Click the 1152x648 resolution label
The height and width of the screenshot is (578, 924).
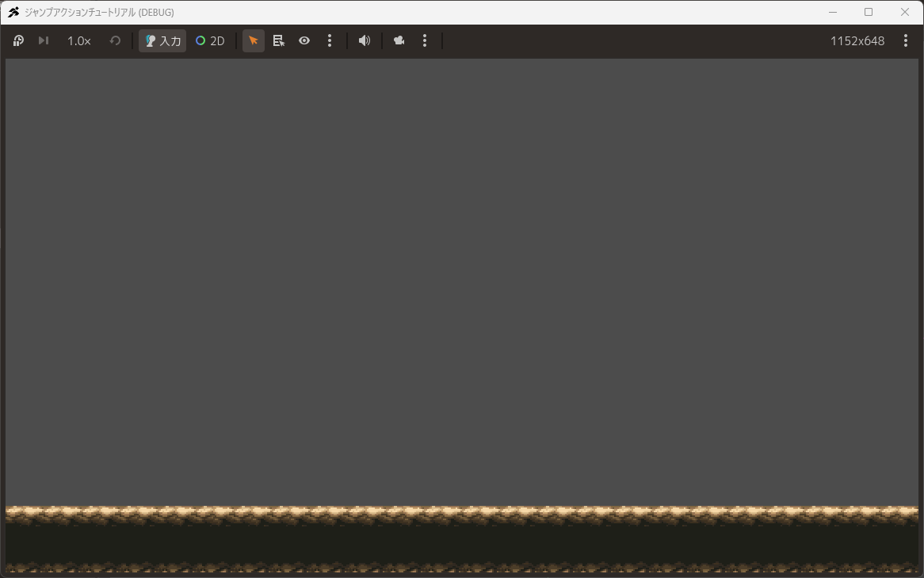tap(857, 40)
